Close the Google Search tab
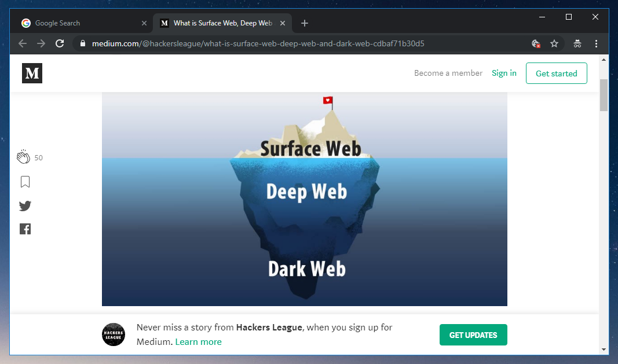 point(144,23)
